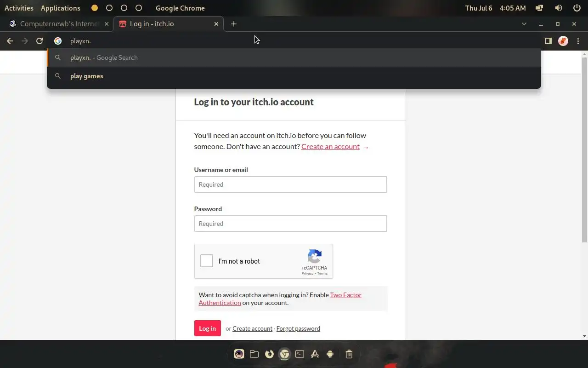Screen dimensions: 588x368
Task: Open the clock showing Thu Jul 6
Action: click(x=495, y=8)
